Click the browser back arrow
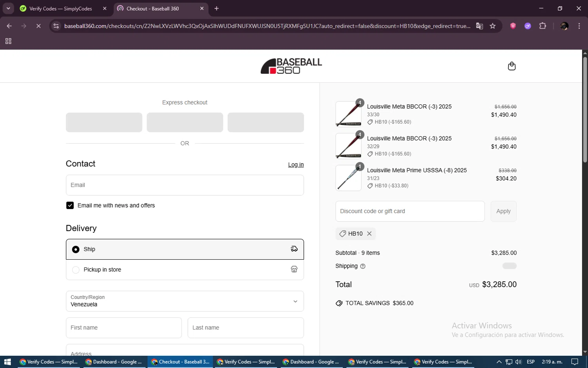 coord(9,26)
